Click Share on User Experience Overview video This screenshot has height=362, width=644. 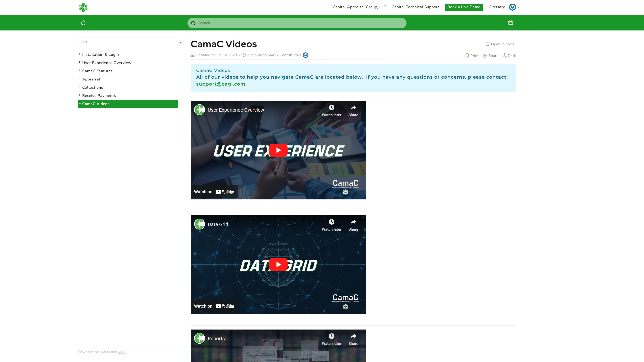coord(353,111)
